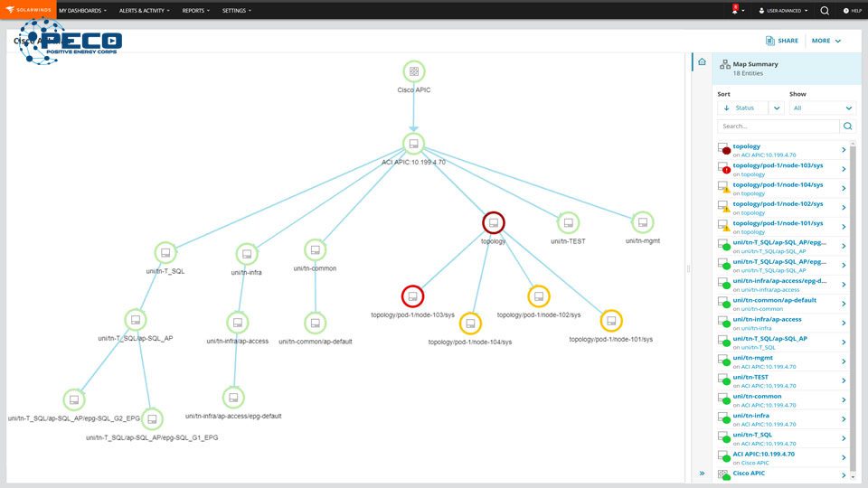Click the entity Search input field

coord(778,127)
